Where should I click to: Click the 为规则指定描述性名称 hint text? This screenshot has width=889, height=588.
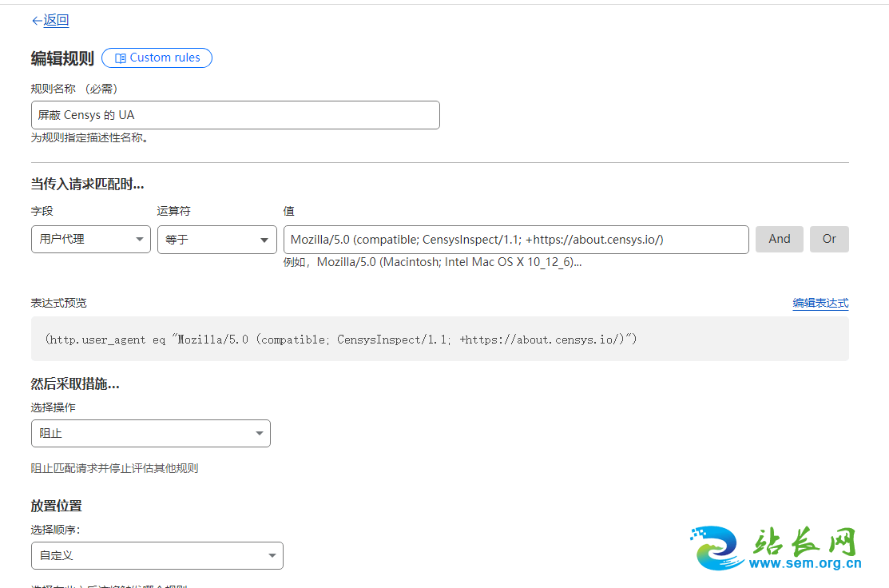[x=89, y=137]
